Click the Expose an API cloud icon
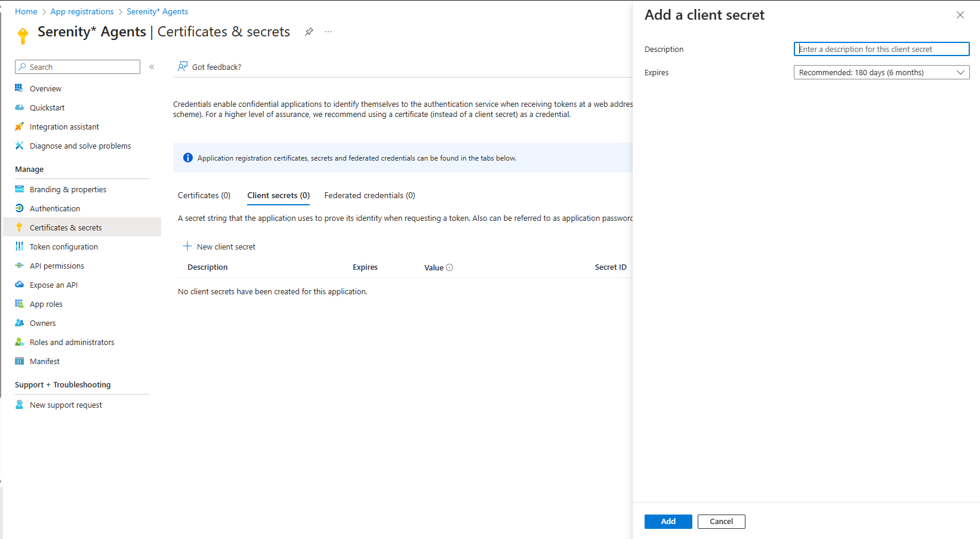The height and width of the screenshot is (539, 980). pos(19,285)
